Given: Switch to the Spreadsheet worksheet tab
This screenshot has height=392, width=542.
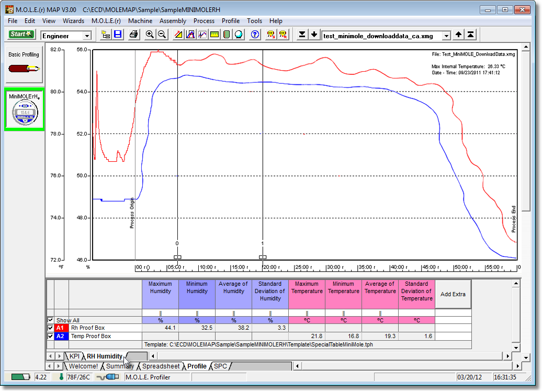Looking at the screenshot, I should pyautogui.click(x=161, y=366).
